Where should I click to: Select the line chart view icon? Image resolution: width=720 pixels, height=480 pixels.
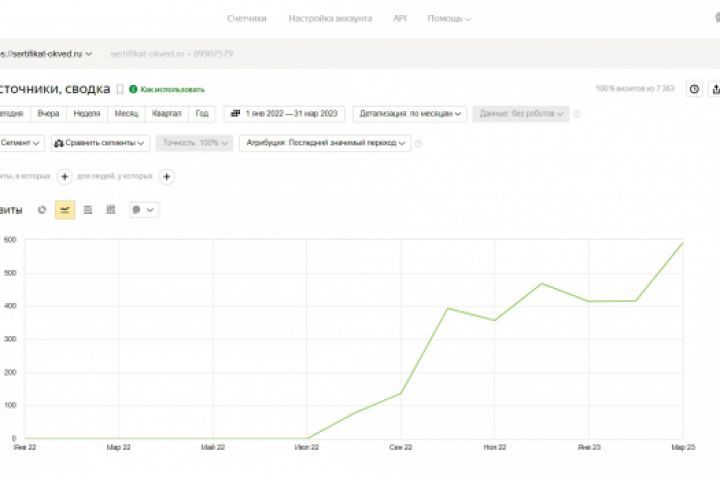click(x=65, y=210)
